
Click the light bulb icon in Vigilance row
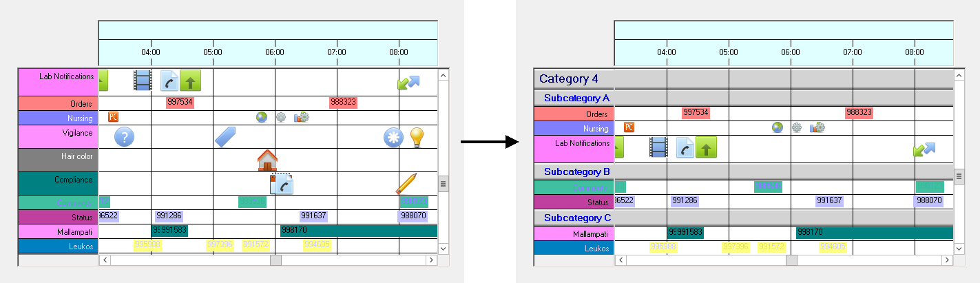pyautogui.click(x=417, y=137)
